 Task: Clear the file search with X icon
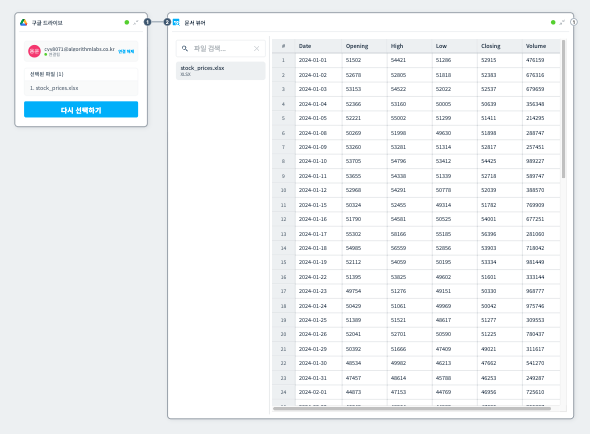pos(257,49)
